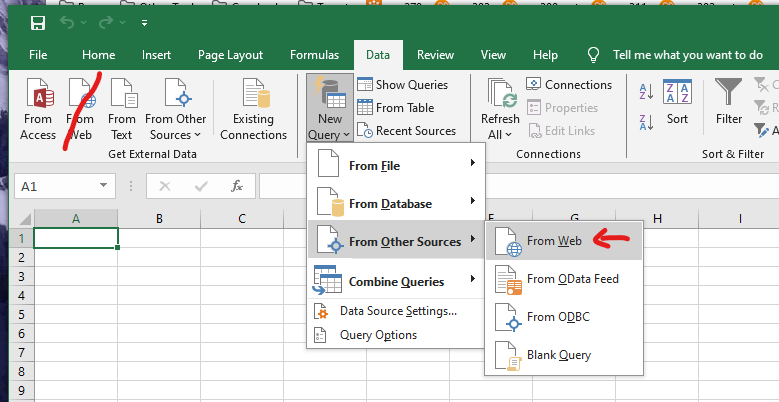Click the Save icon in title bar

point(38,22)
